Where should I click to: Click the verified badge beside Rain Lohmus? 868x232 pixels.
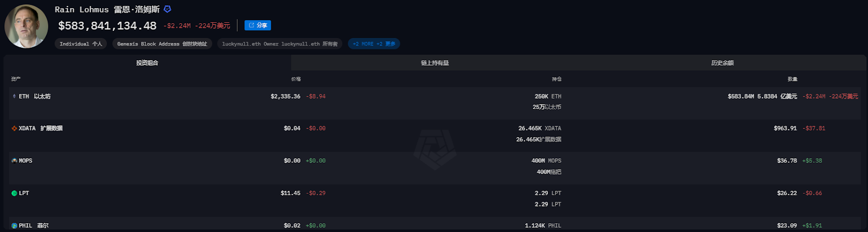coord(167,9)
